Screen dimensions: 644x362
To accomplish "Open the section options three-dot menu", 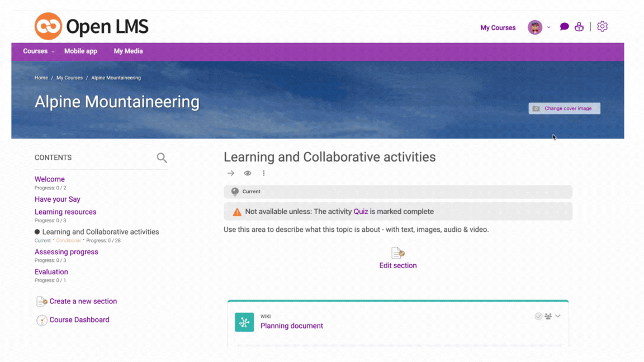I will pyautogui.click(x=263, y=173).
